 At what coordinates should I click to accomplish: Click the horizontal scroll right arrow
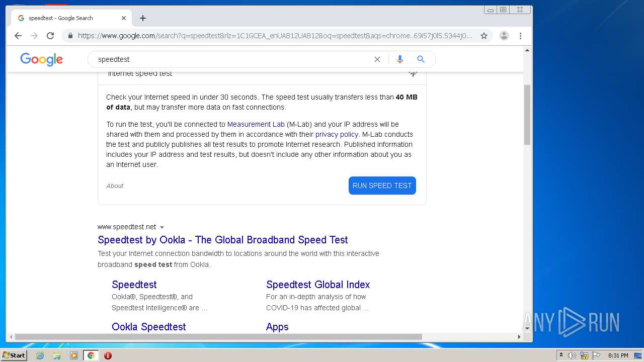coord(520,337)
